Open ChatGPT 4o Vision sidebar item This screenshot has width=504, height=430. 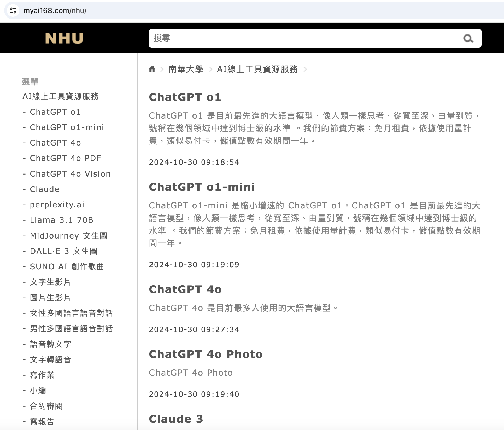coord(70,174)
